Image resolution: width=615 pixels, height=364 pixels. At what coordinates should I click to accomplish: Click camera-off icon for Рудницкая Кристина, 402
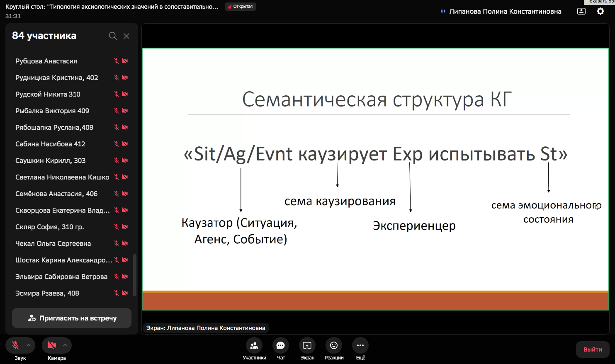pyautogui.click(x=125, y=78)
